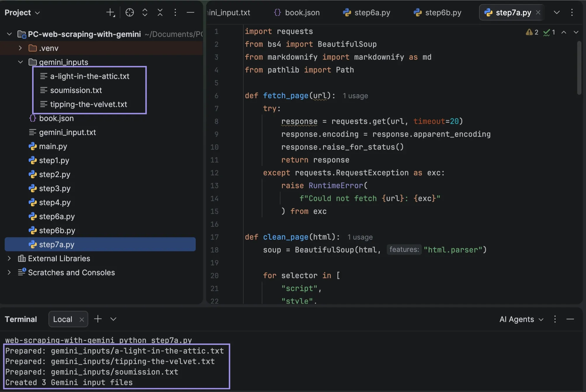
Task: Open tipping-the-velvet.txt file
Action: (x=89, y=104)
